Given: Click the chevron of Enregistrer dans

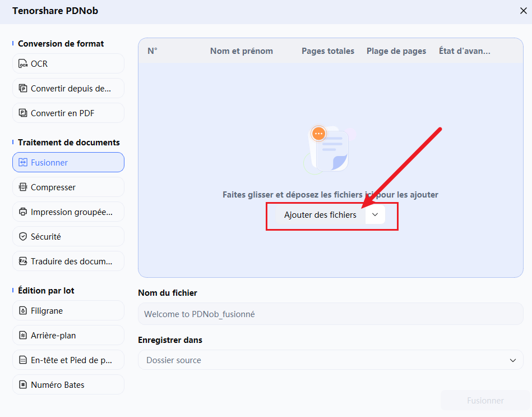Looking at the screenshot, I should pyautogui.click(x=513, y=360).
